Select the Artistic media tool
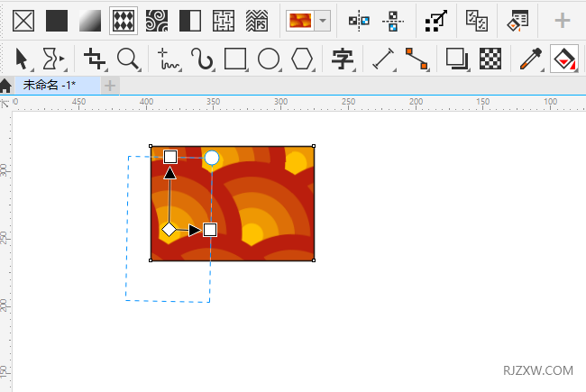The width and height of the screenshot is (586, 392). 202,59
